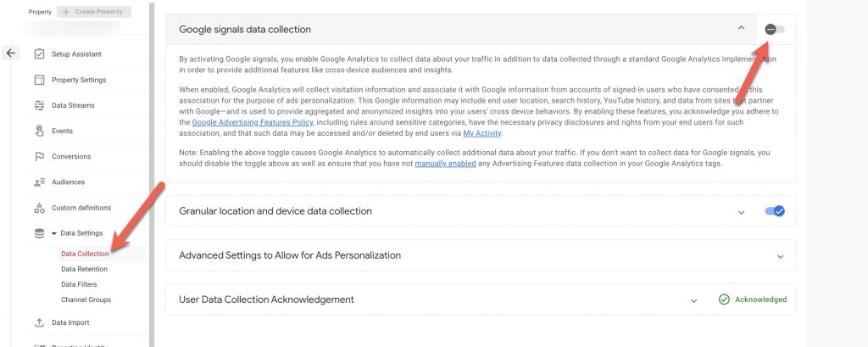Click the Custom definitions shapes icon

[39, 208]
